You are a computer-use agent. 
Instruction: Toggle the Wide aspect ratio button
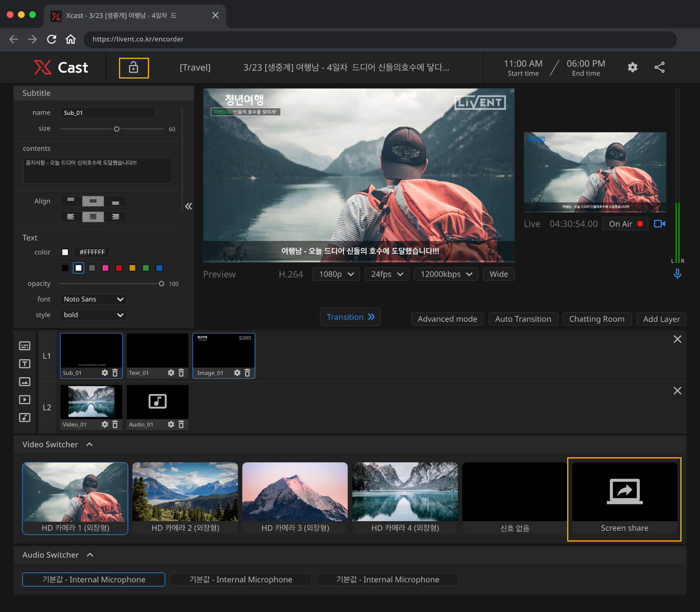pyautogui.click(x=499, y=274)
